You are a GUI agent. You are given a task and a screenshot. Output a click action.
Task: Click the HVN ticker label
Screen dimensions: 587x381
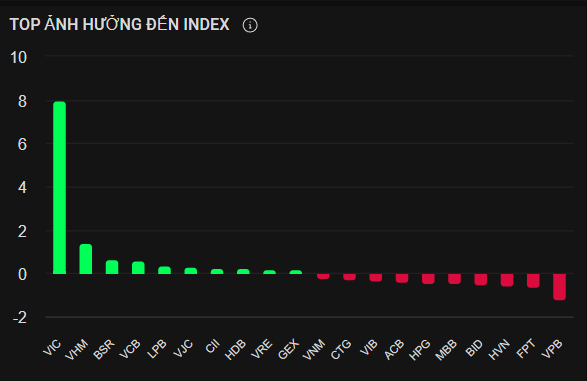click(499, 350)
